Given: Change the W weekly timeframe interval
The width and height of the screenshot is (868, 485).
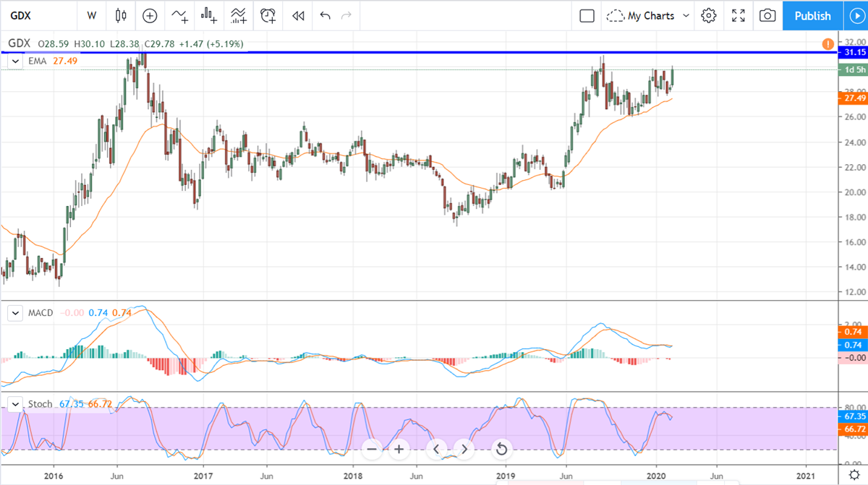Looking at the screenshot, I should coord(91,15).
